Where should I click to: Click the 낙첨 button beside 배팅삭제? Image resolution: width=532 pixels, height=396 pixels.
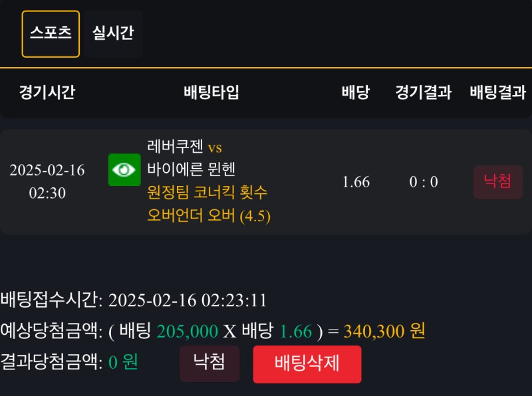tap(209, 363)
